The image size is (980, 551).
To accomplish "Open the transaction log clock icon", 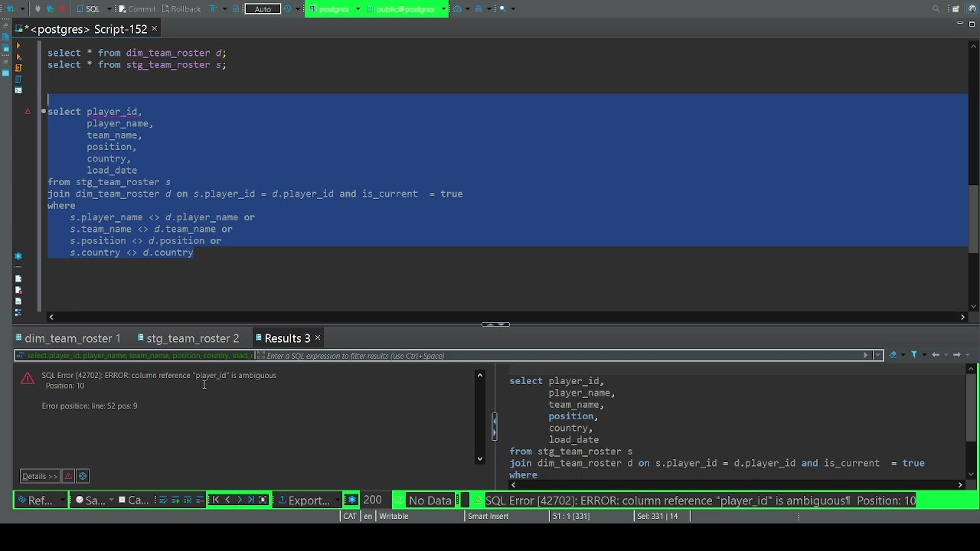I will click(x=288, y=8).
